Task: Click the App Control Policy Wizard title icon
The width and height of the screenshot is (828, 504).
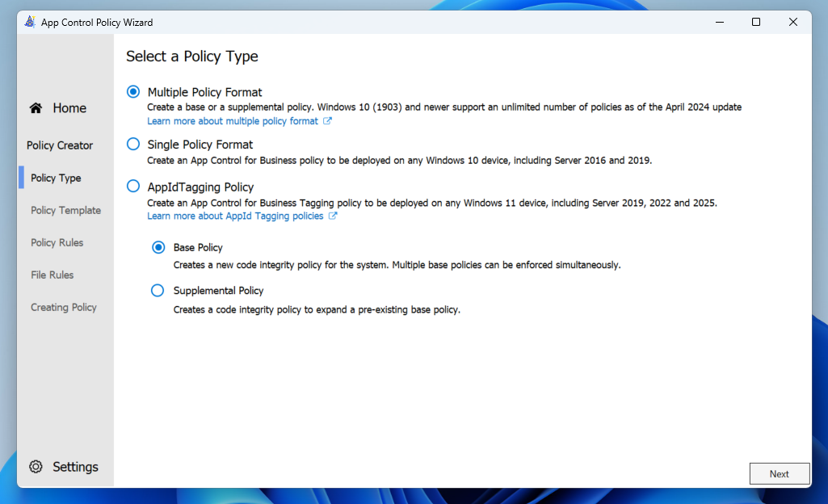Action: 30,22
